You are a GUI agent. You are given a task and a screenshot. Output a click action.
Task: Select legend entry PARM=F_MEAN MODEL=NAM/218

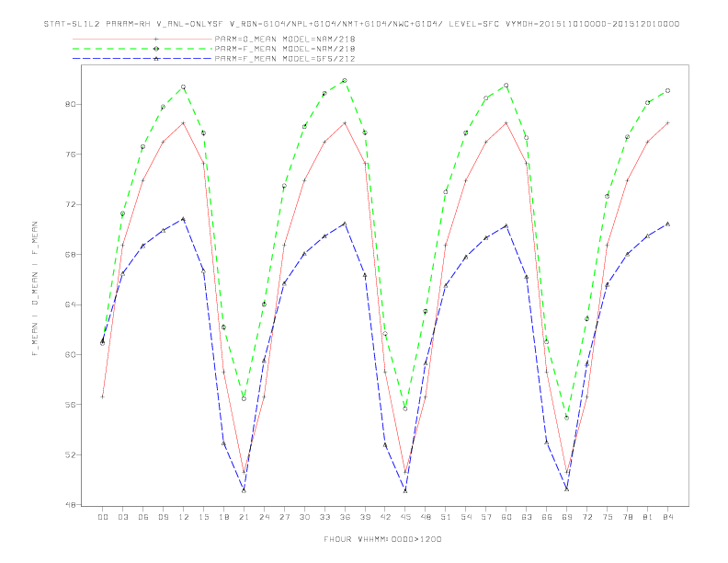(285, 49)
